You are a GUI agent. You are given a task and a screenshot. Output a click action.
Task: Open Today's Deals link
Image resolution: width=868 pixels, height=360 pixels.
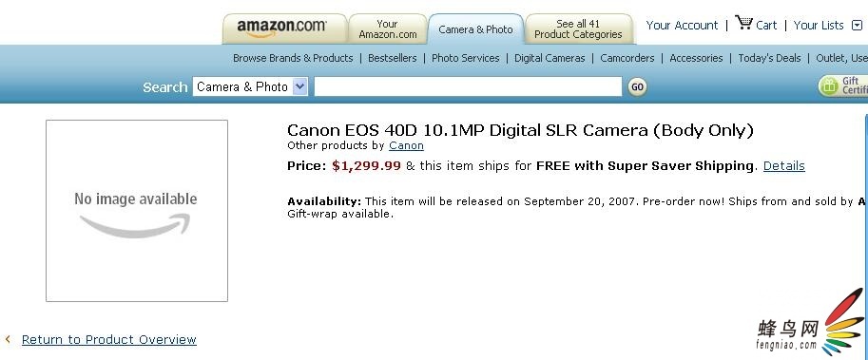(769, 58)
